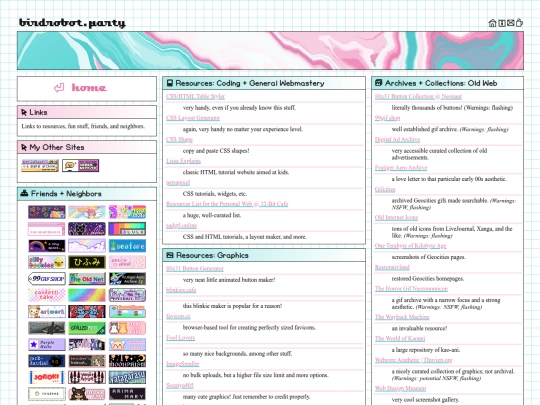Viewport: 540px width, 405px height.
Task: Click the 'Friends + Neighbors' heading
Action: 66,194
